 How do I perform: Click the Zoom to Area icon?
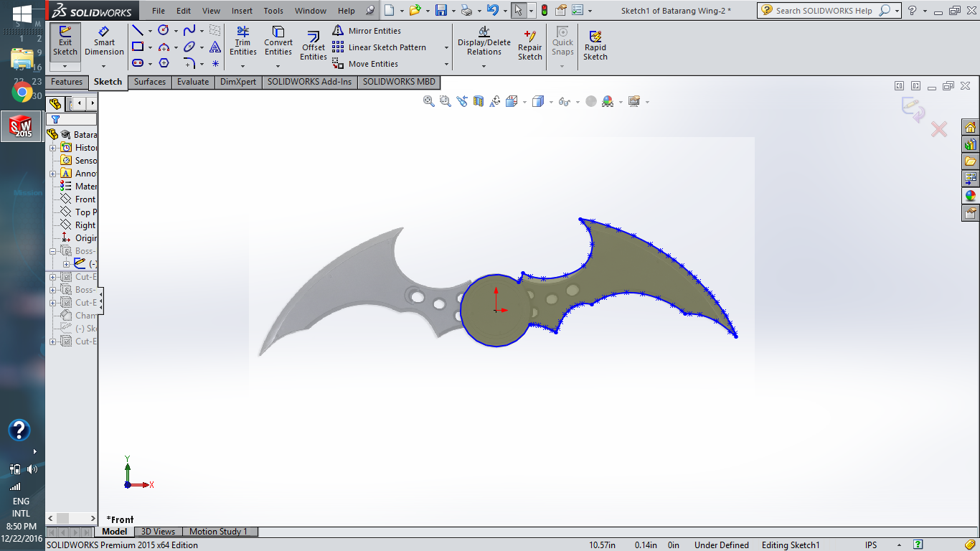[446, 101]
